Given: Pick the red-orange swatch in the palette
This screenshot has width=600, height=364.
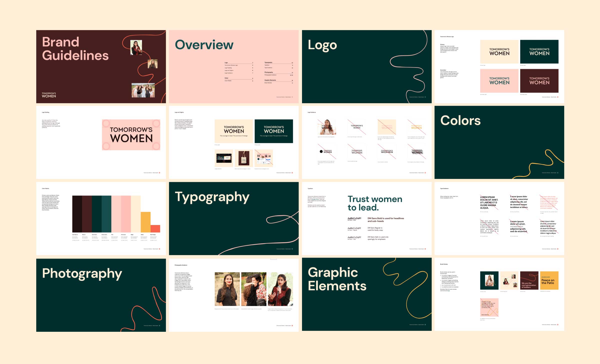Looking at the screenshot, I should click(x=155, y=229).
